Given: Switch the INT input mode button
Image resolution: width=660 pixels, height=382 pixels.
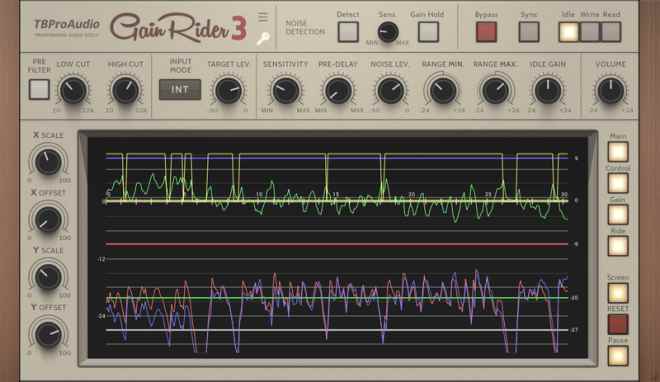Looking at the screenshot, I should [180, 90].
